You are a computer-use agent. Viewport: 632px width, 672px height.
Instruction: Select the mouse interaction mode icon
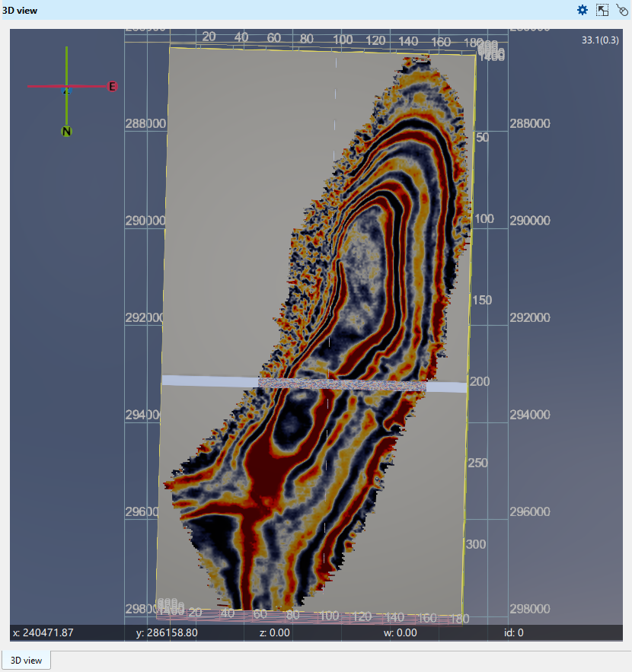point(621,10)
